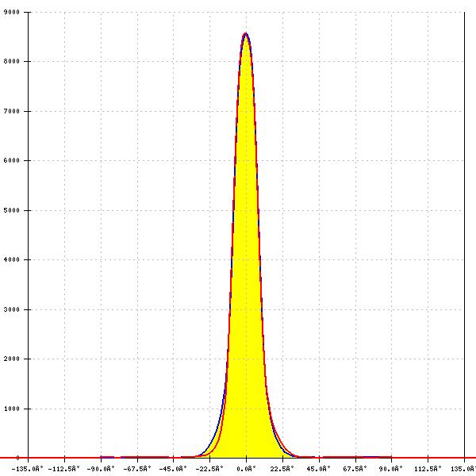Click the -45.0° x-axis label
Image resolution: width=476 pixels, height=476 pixels.
[x=173, y=469]
